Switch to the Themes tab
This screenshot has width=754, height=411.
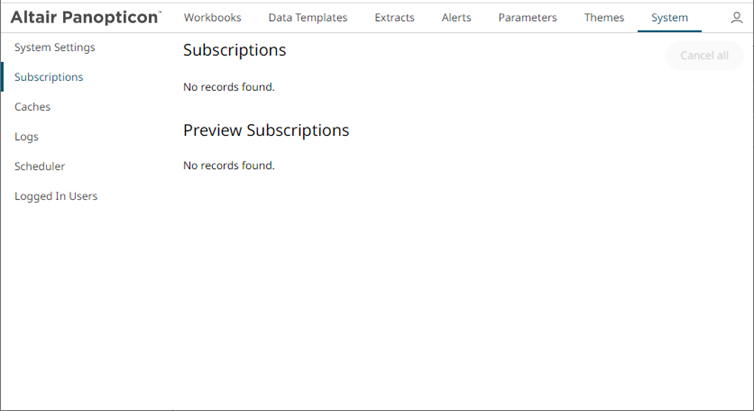click(604, 18)
